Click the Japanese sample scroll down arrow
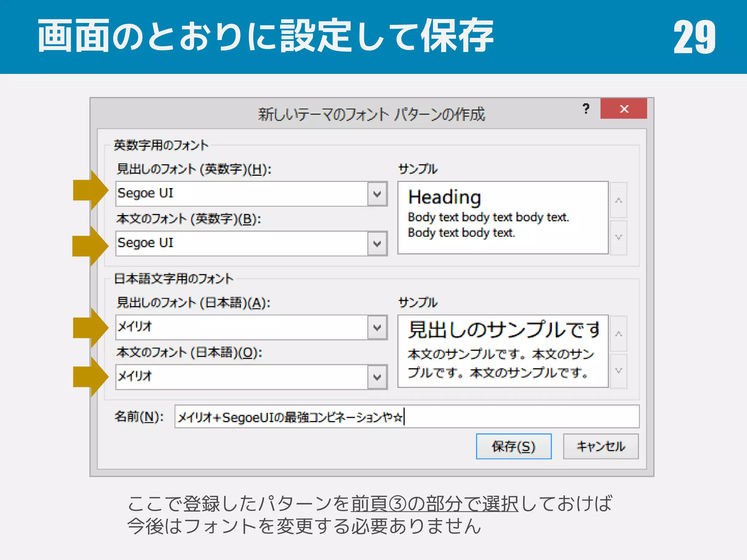 click(619, 371)
